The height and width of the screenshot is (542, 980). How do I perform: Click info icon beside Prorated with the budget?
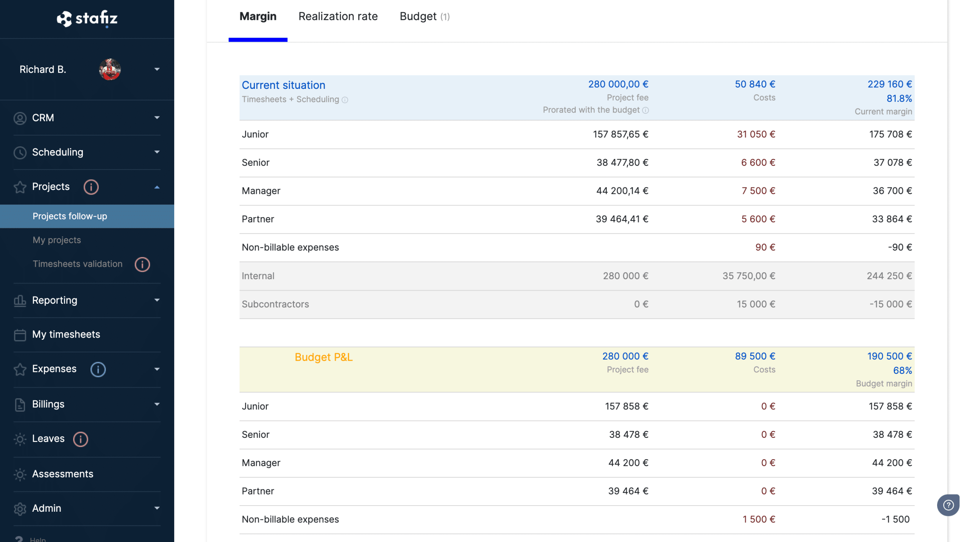pos(645,110)
